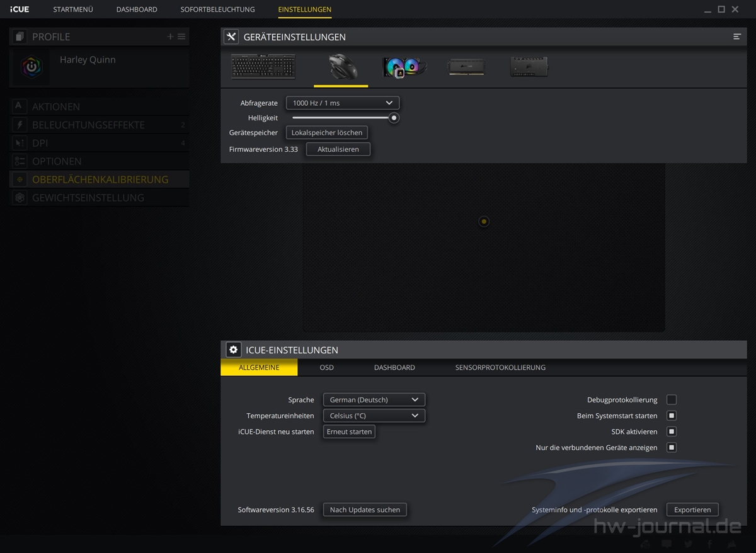Select the keyboard device icon
Screen dimensions: 756x553
click(263, 66)
